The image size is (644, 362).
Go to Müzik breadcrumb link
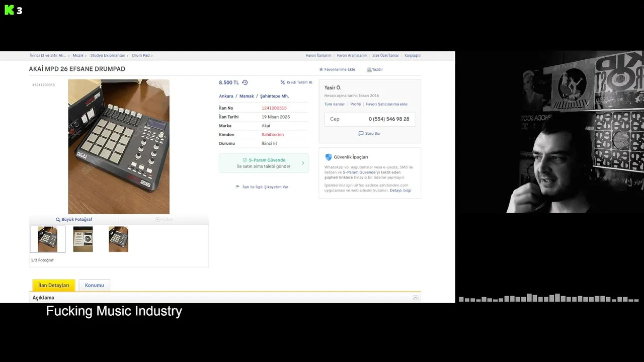click(78, 55)
